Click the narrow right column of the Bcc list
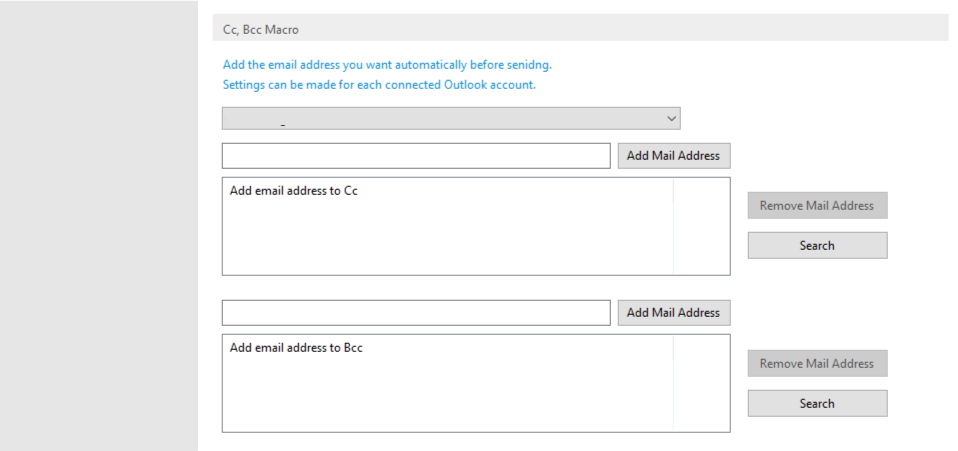 (701, 384)
